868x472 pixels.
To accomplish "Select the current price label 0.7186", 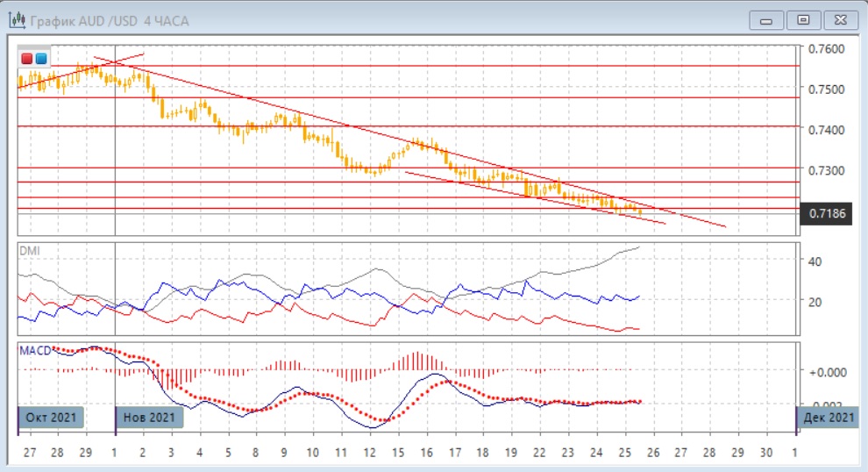I will [826, 213].
